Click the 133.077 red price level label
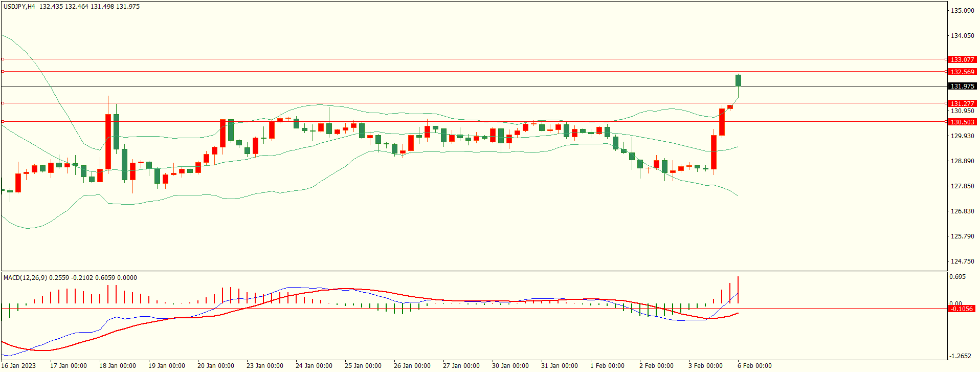 pyautogui.click(x=962, y=60)
